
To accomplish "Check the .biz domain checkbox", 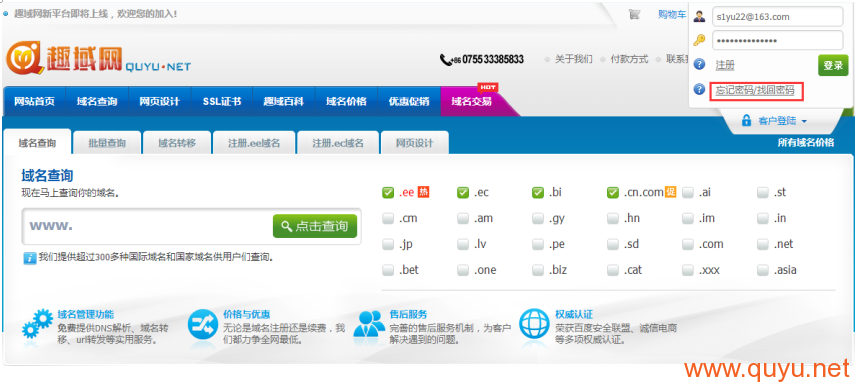I will (538, 270).
